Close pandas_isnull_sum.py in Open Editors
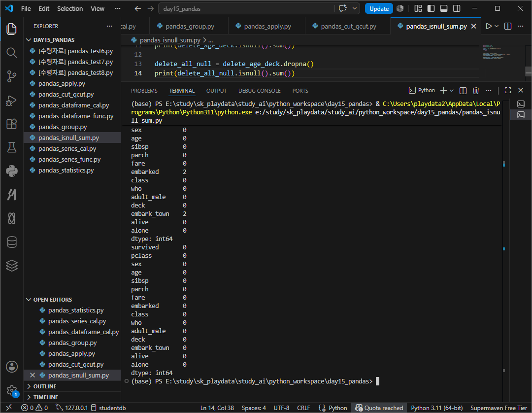 pos(32,375)
